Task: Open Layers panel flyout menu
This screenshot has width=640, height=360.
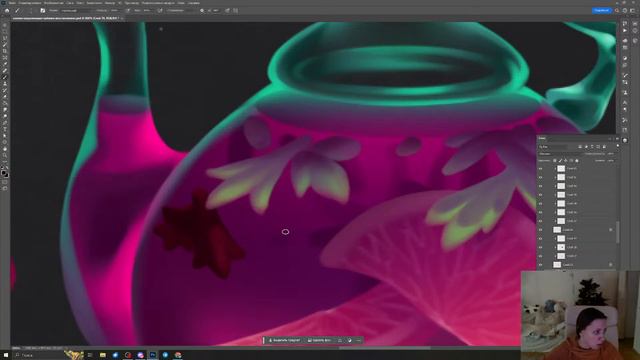Action: pos(617,138)
